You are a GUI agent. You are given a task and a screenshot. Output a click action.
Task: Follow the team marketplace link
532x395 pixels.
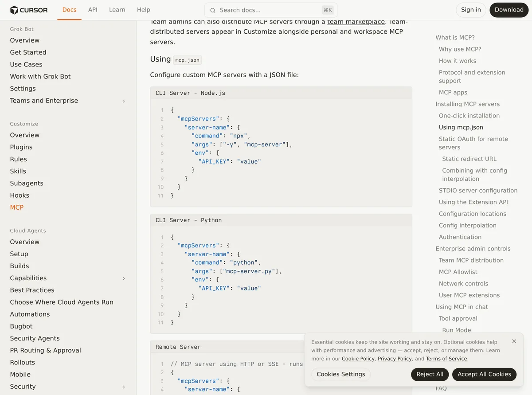356,21
